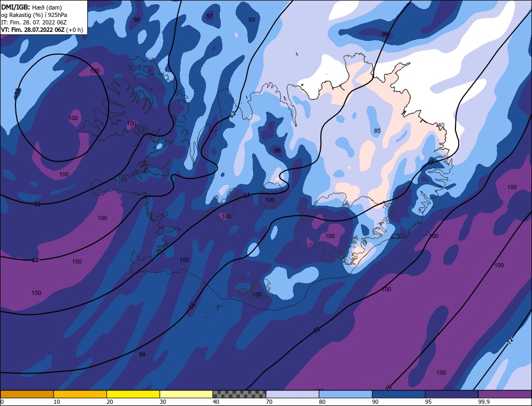
Task: Click the '70' legend tick label
Action: click(x=269, y=402)
